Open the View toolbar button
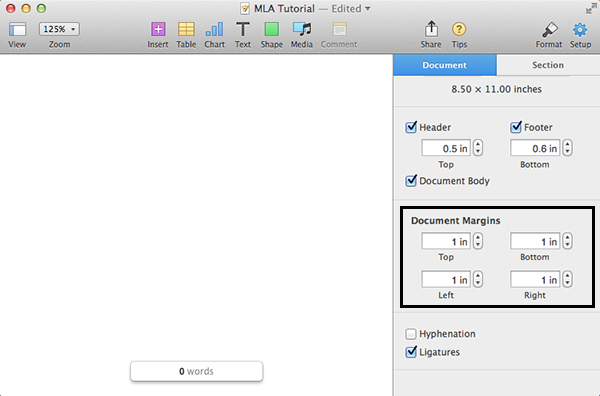This screenshot has height=396, width=600. click(x=17, y=29)
